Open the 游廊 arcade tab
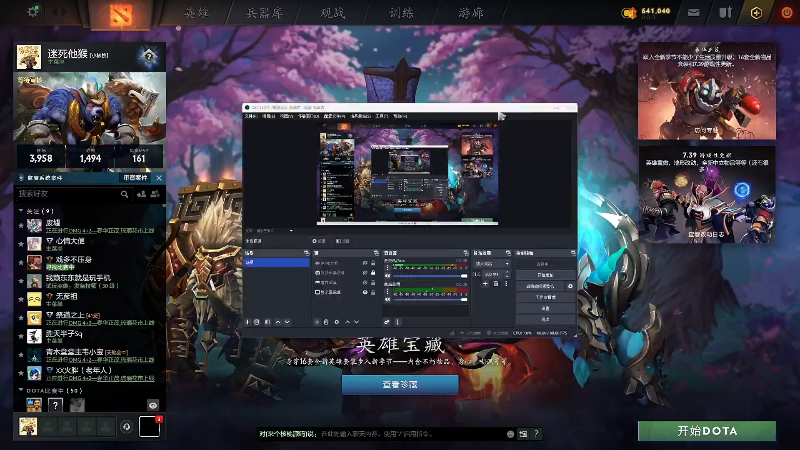This screenshot has height=450, width=800. coord(470,13)
